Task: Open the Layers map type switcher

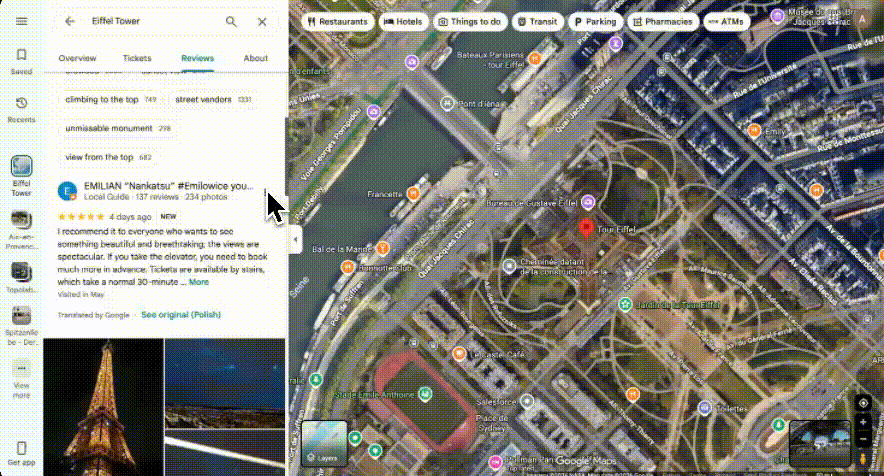Action: [x=324, y=444]
